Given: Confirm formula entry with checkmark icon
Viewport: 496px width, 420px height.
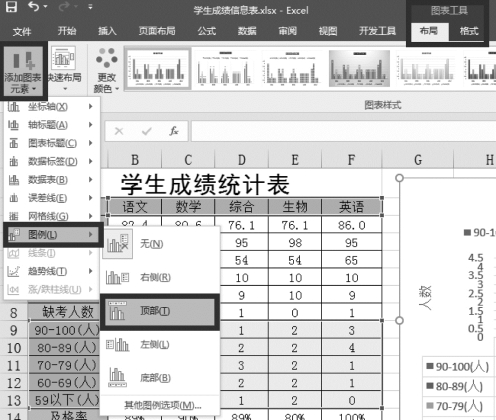Looking at the screenshot, I should point(146,131).
